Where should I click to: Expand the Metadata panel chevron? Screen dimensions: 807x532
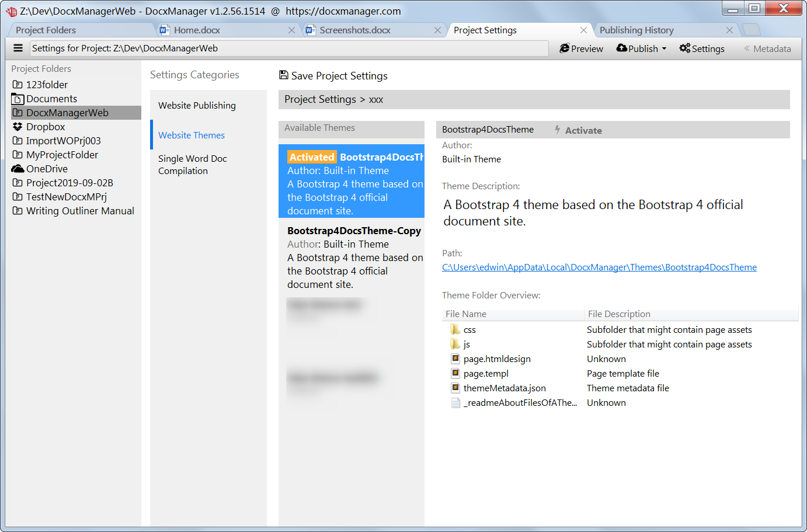click(746, 48)
